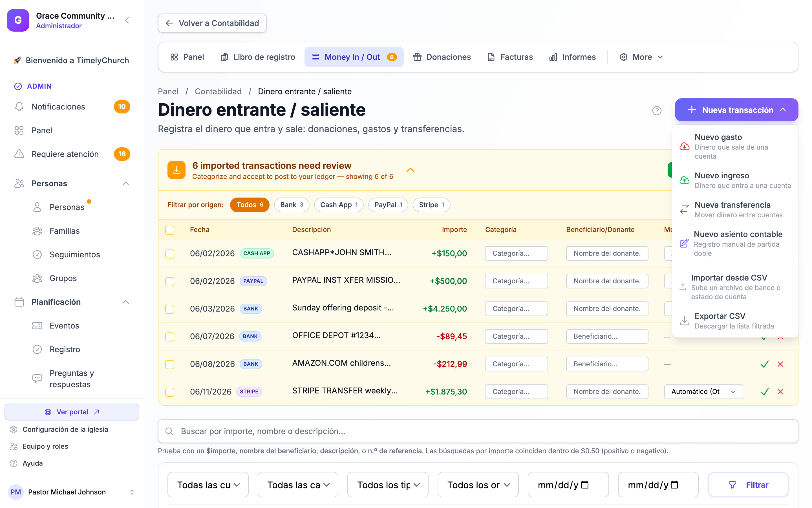Image resolution: width=812 pixels, height=508 pixels.
Task: Toggle the select-all checkbox in the table header
Action: point(170,230)
